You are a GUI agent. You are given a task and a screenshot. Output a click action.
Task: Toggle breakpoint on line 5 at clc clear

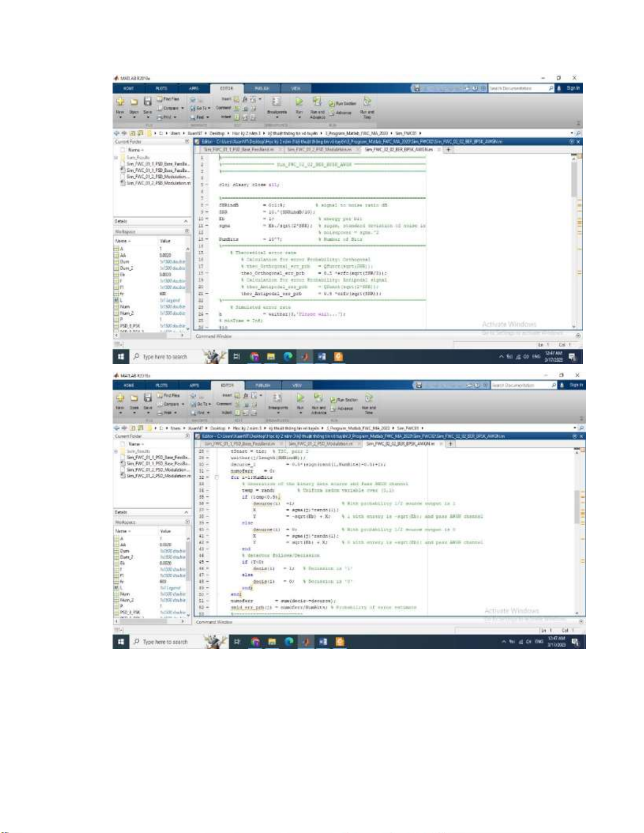[206, 185]
